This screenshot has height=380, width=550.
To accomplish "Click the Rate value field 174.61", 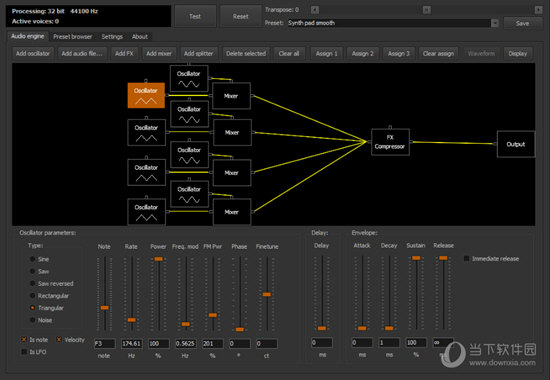I will 132,344.
